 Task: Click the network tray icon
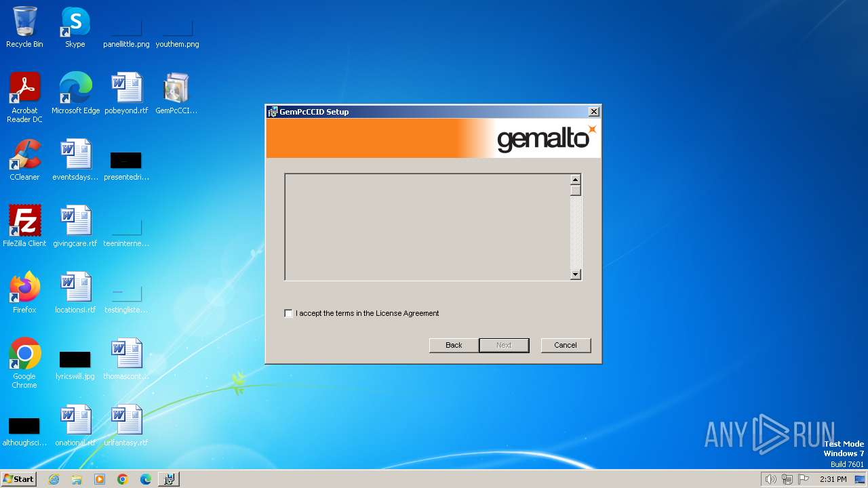(787, 479)
